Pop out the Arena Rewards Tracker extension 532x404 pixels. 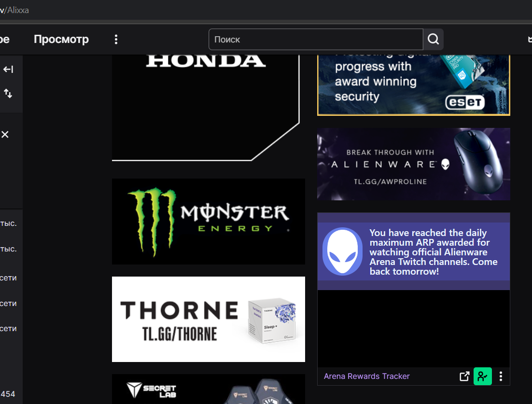click(464, 376)
